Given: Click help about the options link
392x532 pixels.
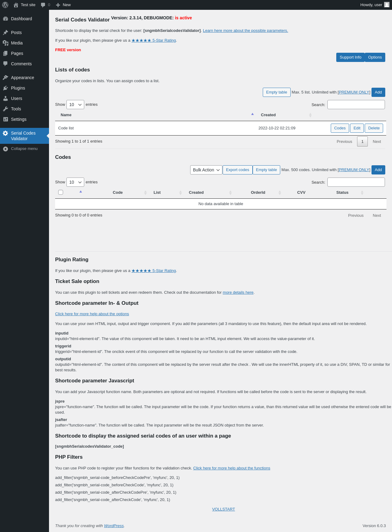Looking at the screenshot, I should pos(92,314).
